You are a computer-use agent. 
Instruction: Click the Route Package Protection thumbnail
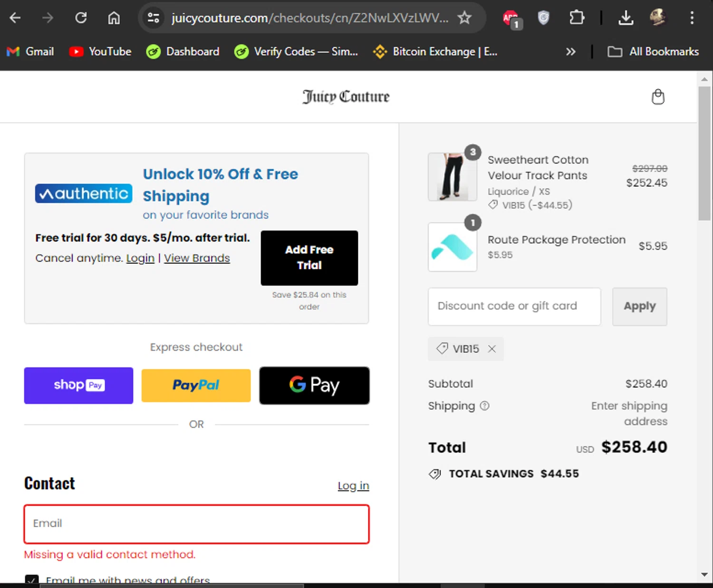(x=453, y=247)
